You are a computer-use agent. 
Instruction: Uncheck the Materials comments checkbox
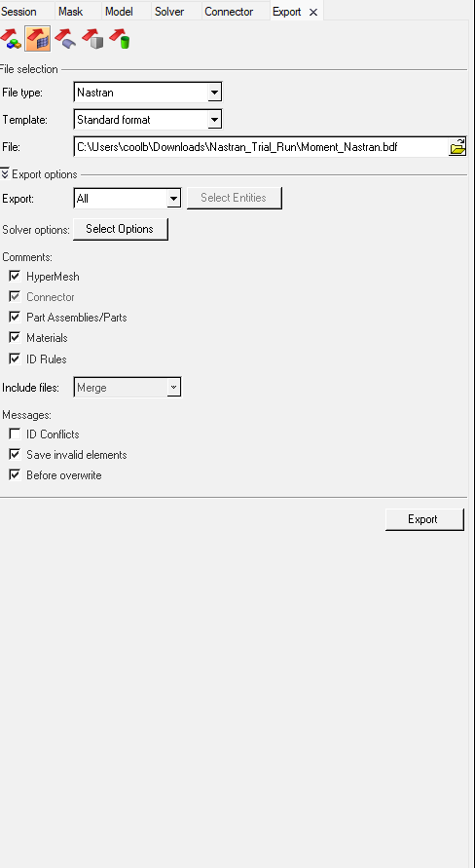pyautogui.click(x=15, y=337)
